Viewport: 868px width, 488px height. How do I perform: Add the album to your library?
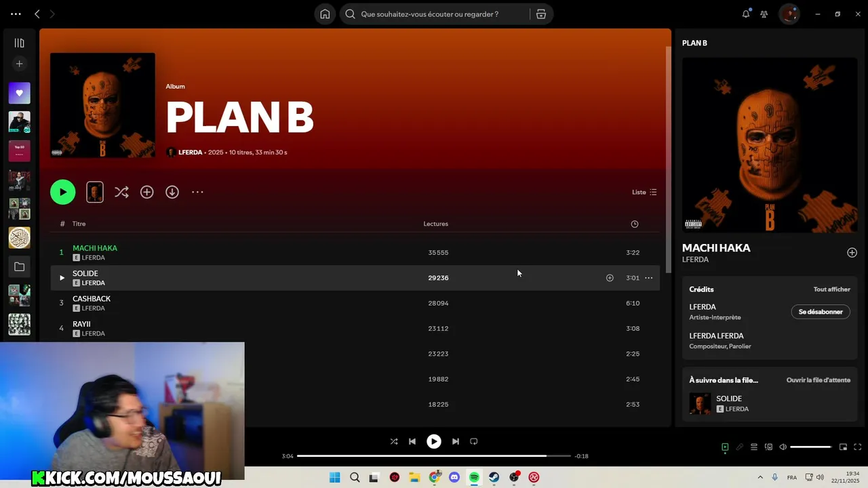146,192
